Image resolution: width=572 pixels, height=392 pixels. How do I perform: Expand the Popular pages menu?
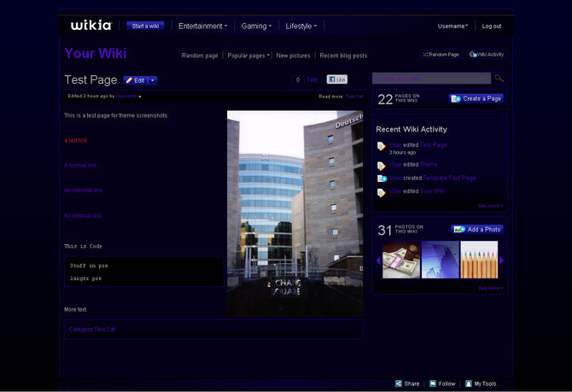(x=248, y=56)
